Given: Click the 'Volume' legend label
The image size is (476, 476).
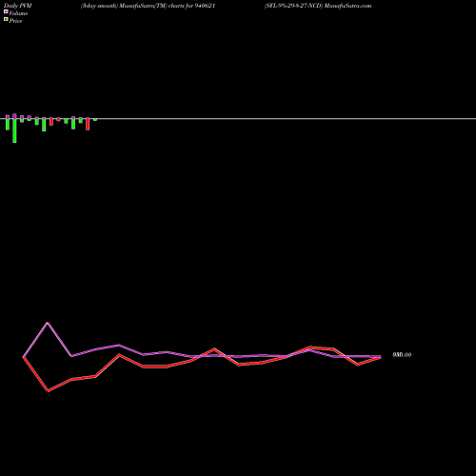Looking at the screenshot, I should [18, 13].
